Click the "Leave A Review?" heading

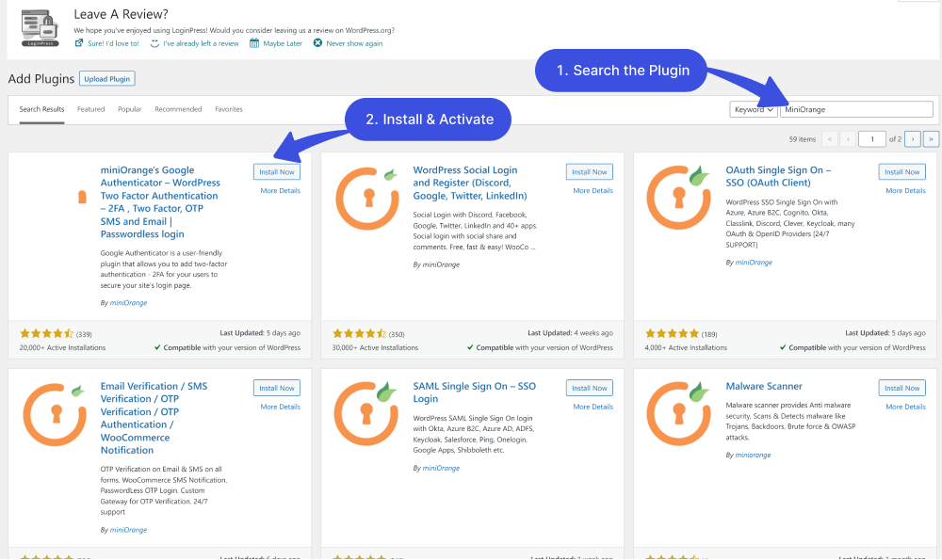(x=121, y=14)
